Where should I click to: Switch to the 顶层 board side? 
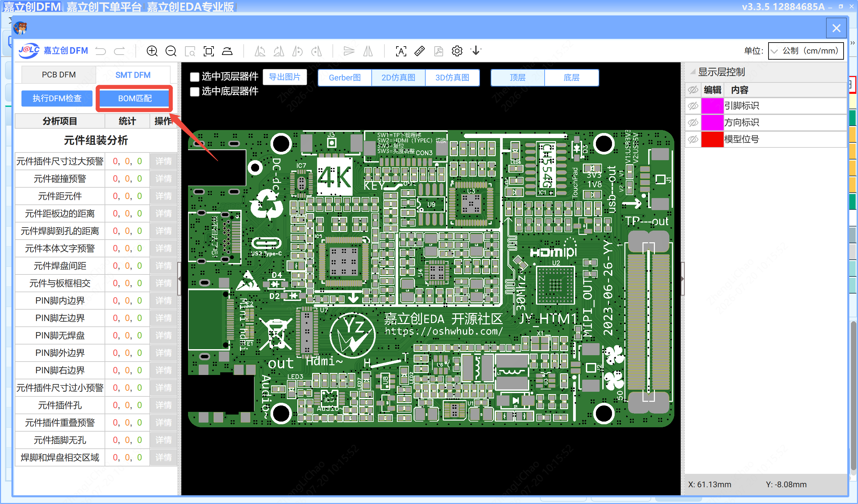click(517, 78)
